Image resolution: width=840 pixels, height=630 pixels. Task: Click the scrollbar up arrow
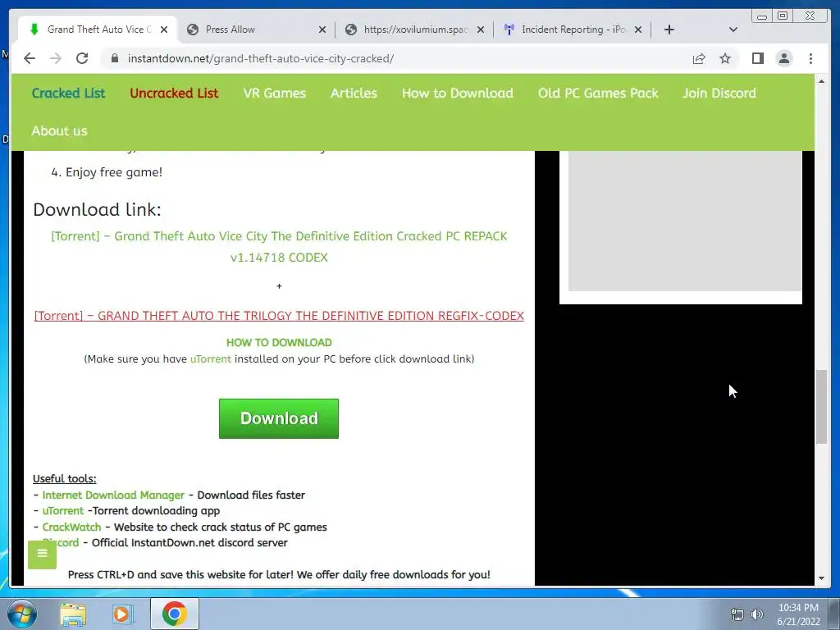[x=821, y=81]
